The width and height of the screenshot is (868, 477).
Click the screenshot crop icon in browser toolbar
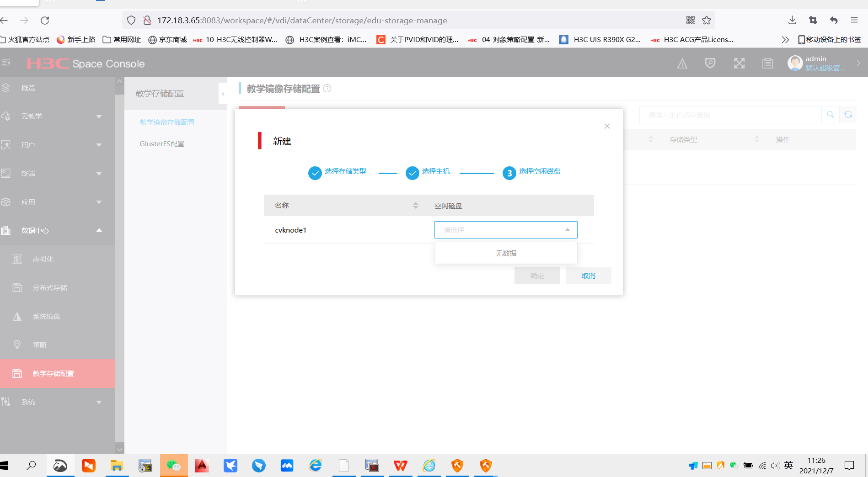point(813,20)
